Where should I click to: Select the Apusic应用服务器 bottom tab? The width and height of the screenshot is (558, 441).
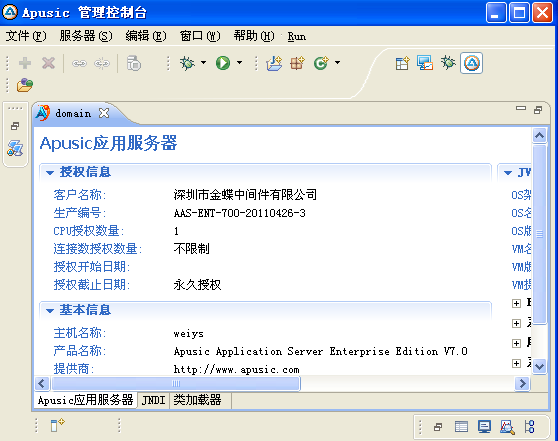(x=85, y=400)
